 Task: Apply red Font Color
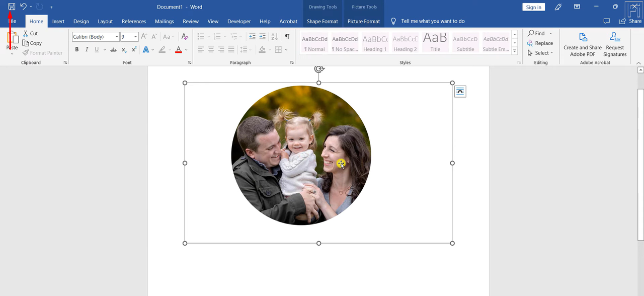click(178, 50)
